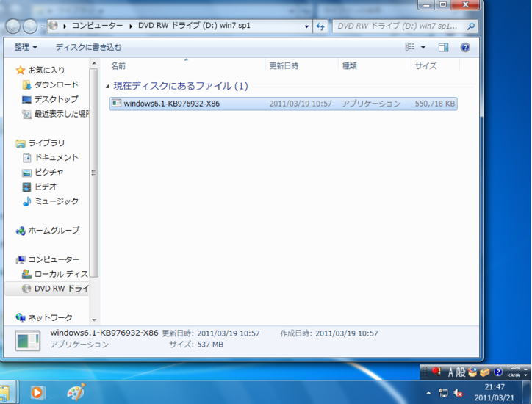Viewport: 532px width, 404px height.
Task: Open clock showing 21:47
Action: [494, 392]
